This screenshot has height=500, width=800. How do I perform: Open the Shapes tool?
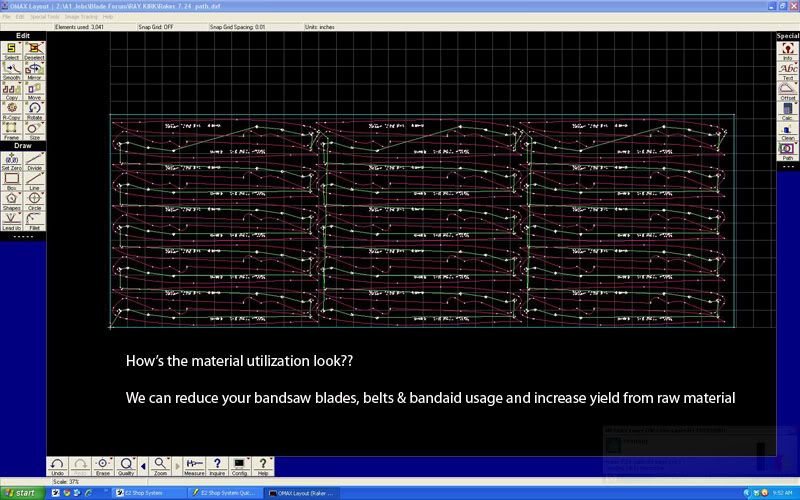point(11,201)
